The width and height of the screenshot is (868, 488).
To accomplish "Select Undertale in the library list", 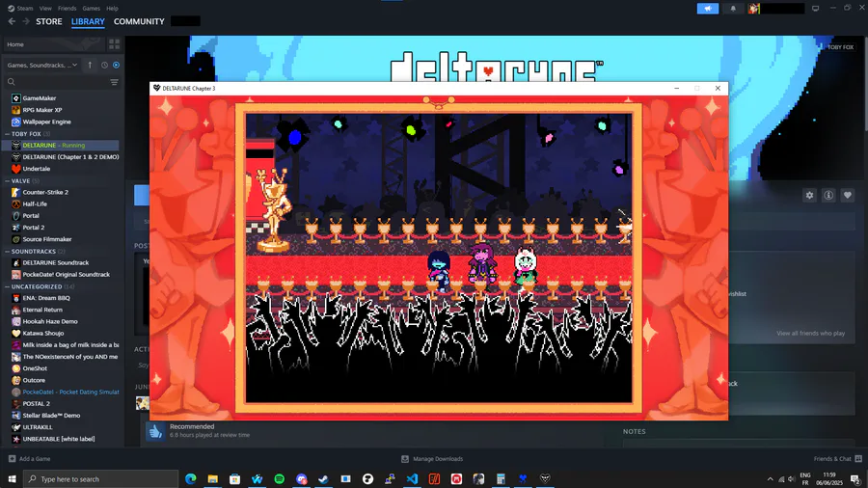I will [x=61, y=169].
